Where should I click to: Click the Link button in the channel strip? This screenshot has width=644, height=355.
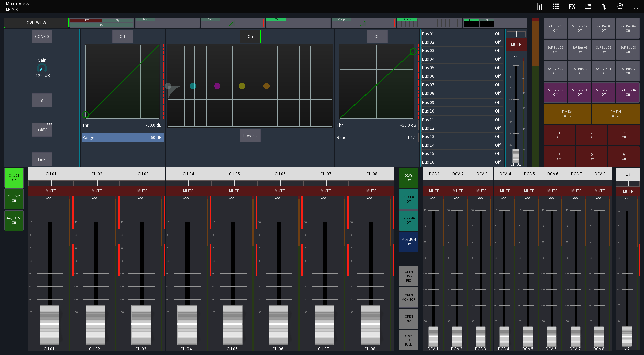42,159
